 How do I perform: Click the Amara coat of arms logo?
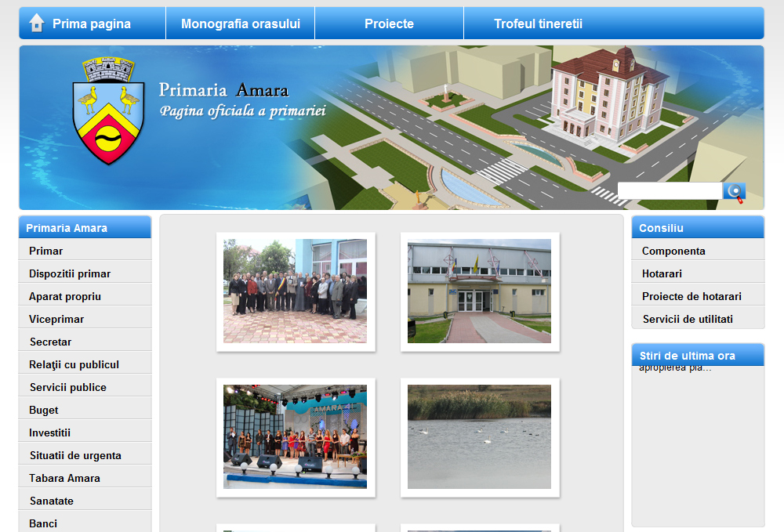point(109,112)
